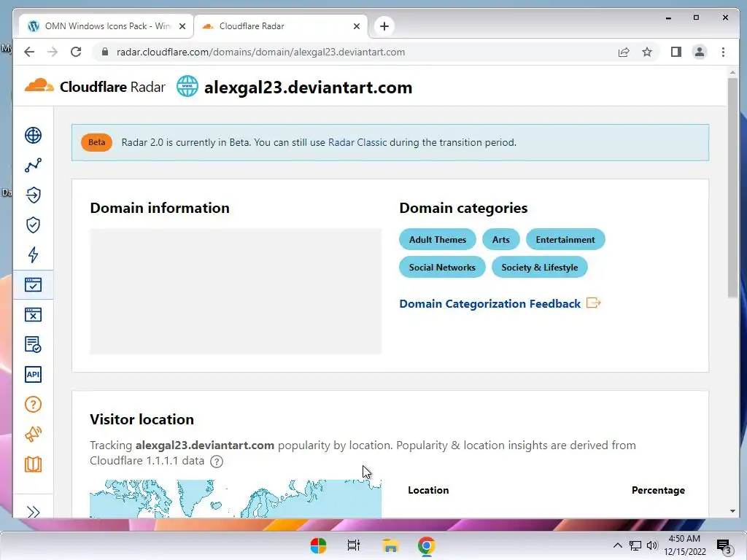Open the taskbar clock and date
747x560 pixels.
[x=684, y=545]
